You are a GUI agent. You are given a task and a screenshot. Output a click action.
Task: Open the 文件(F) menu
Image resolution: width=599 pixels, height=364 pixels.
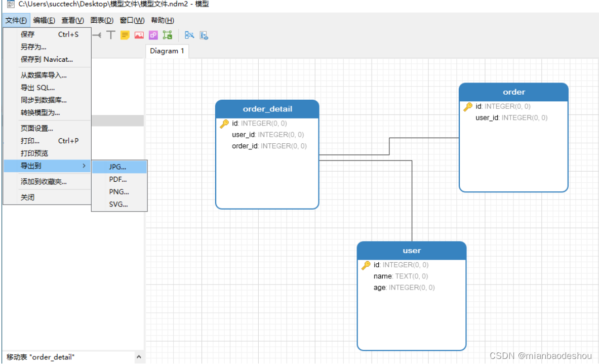pyautogui.click(x=16, y=20)
